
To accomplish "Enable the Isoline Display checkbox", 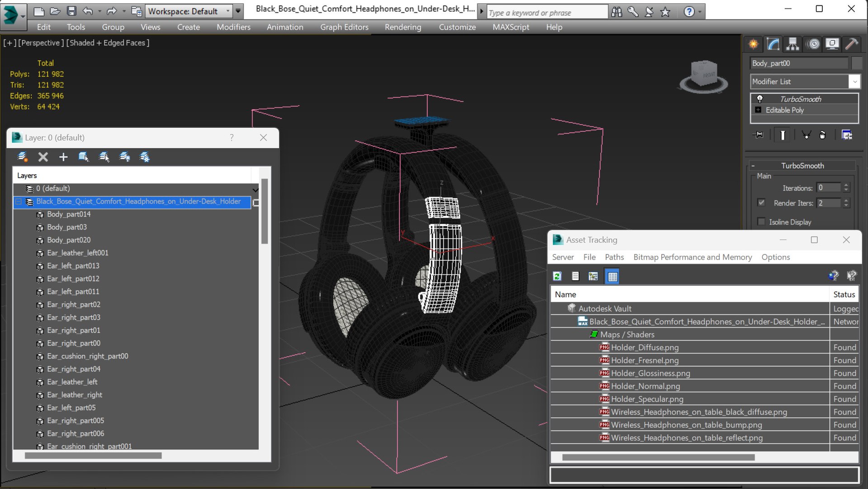I will 761,222.
